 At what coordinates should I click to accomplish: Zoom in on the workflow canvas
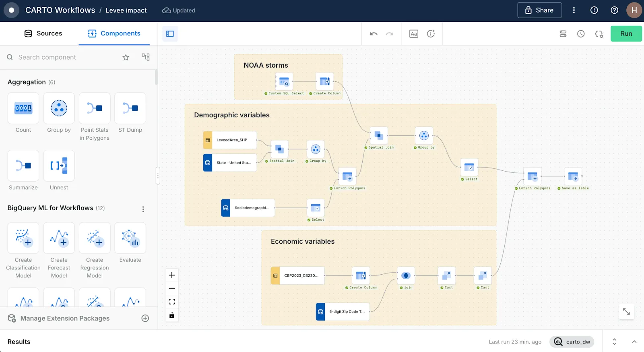point(172,275)
